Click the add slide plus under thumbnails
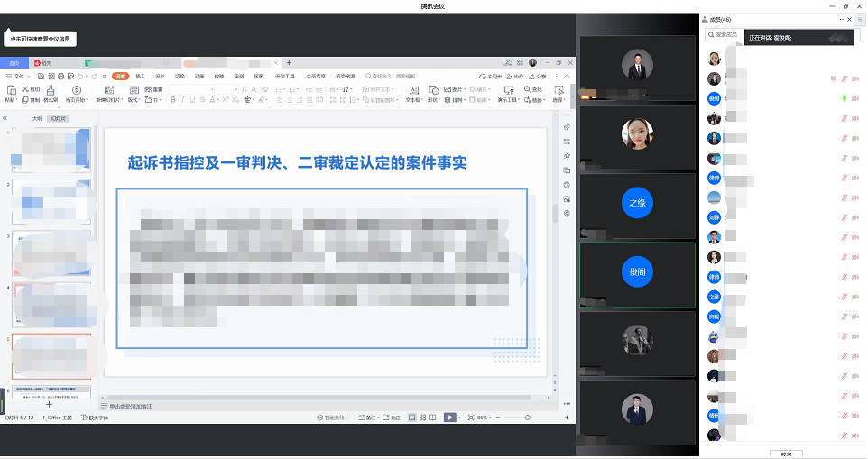The width and height of the screenshot is (868, 459). (x=49, y=405)
